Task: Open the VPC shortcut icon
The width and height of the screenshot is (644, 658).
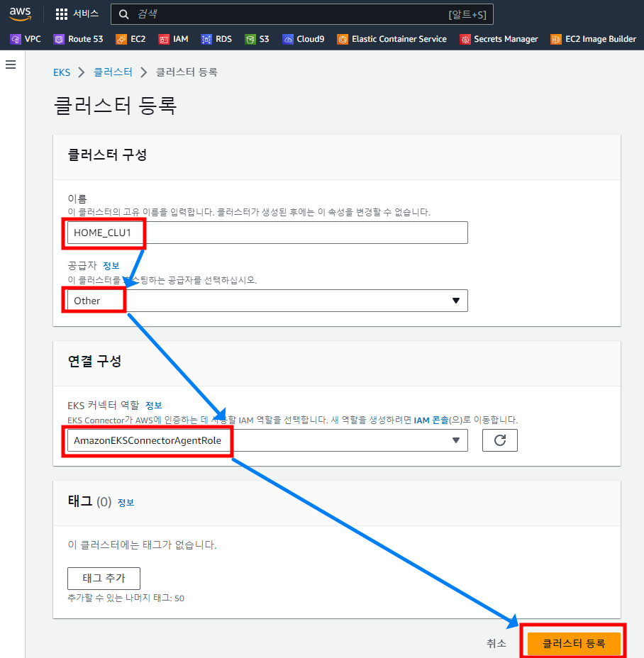Action: pos(16,40)
